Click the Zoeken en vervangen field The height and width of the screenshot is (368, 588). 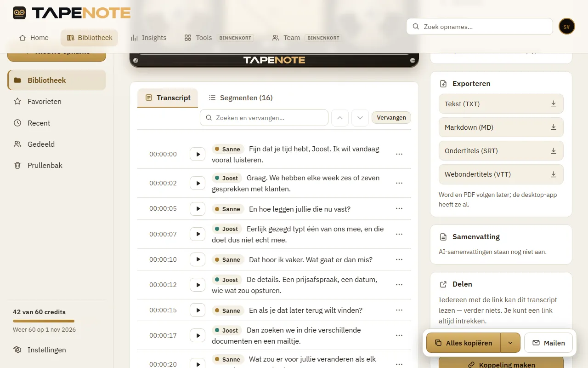coord(264,118)
